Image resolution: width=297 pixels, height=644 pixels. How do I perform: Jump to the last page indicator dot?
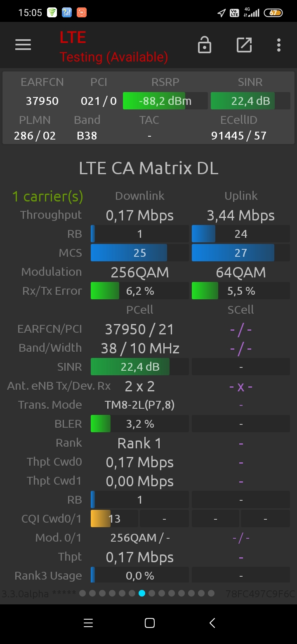click(211, 593)
